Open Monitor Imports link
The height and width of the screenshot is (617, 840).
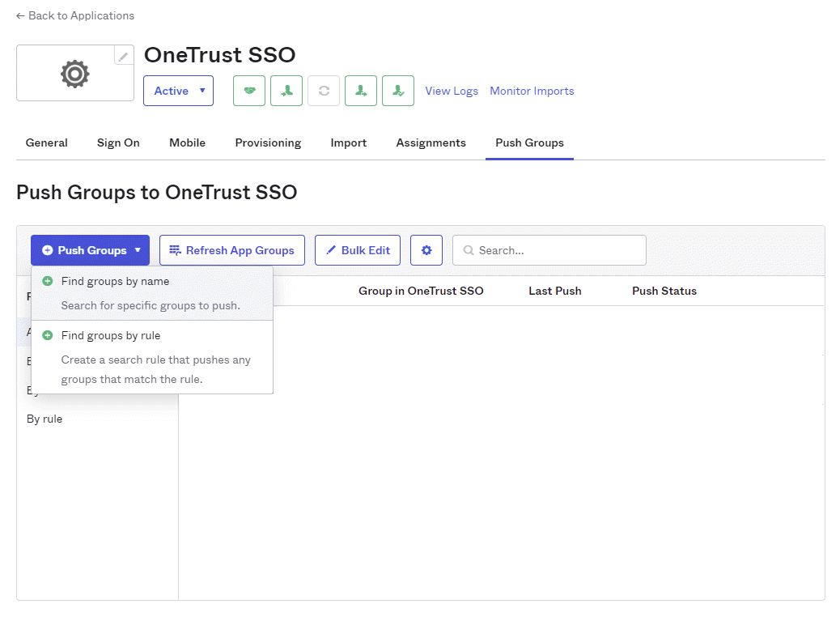tap(532, 91)
